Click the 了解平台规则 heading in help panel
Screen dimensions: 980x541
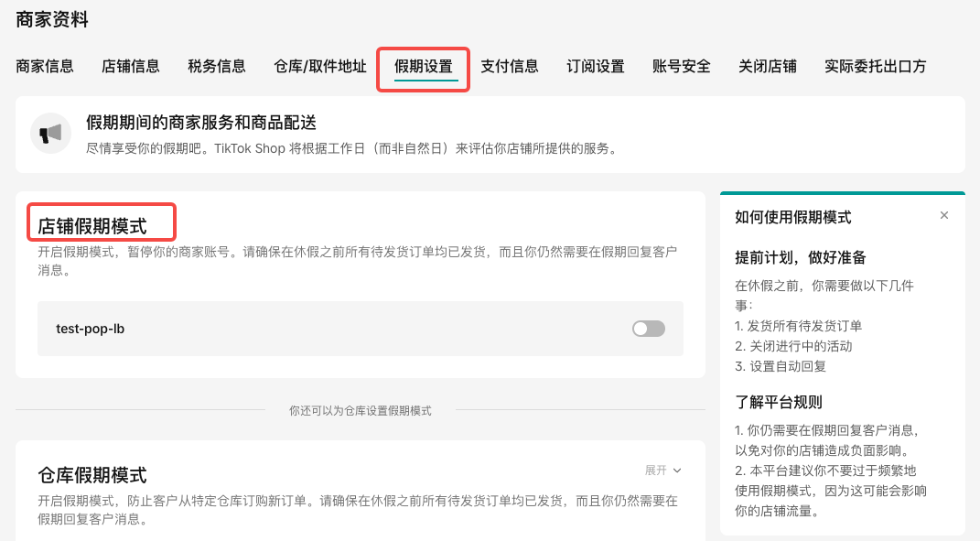[779, 402]
